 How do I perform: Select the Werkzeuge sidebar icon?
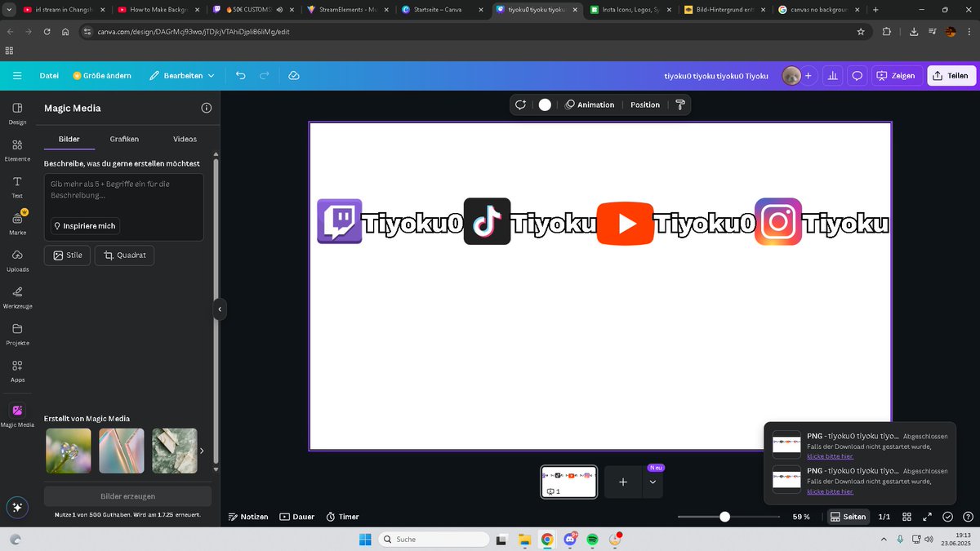17,297
